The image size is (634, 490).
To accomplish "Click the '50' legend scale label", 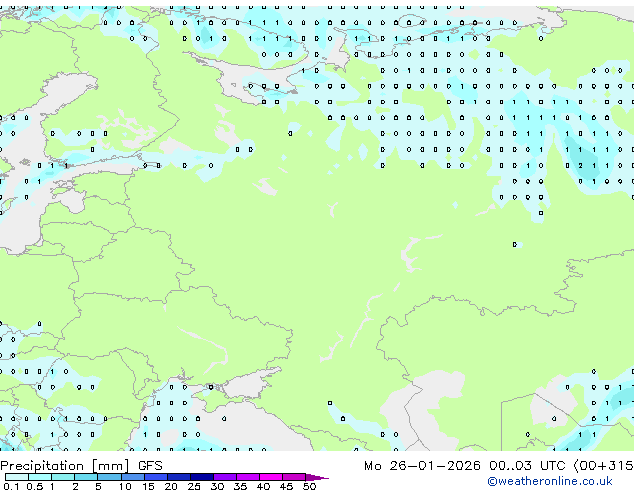I will coord(309,486).
